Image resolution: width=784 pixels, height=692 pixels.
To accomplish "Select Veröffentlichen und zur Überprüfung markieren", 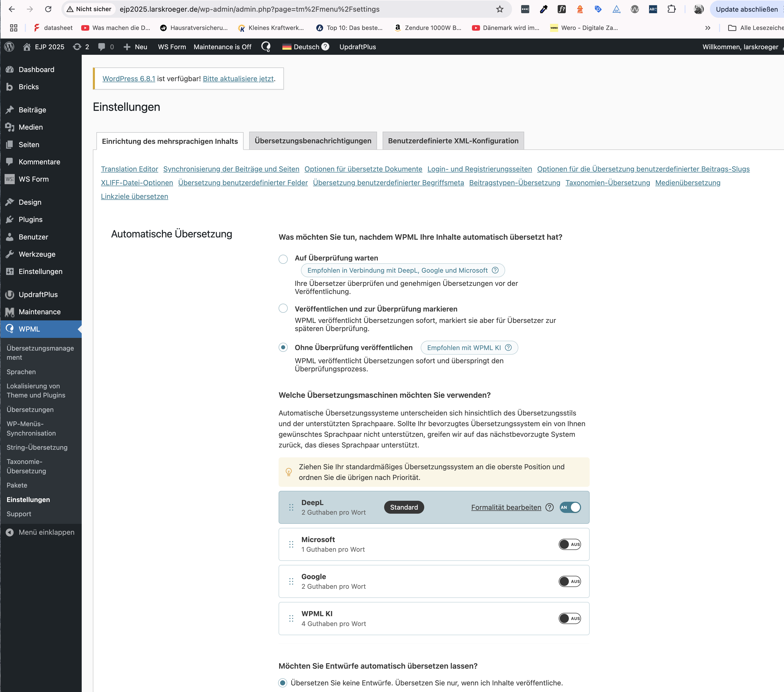I will [x=283, y=308].
